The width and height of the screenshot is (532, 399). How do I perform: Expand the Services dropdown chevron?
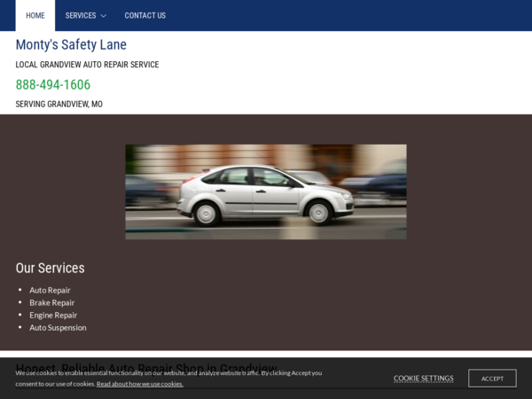pos(104,16)
